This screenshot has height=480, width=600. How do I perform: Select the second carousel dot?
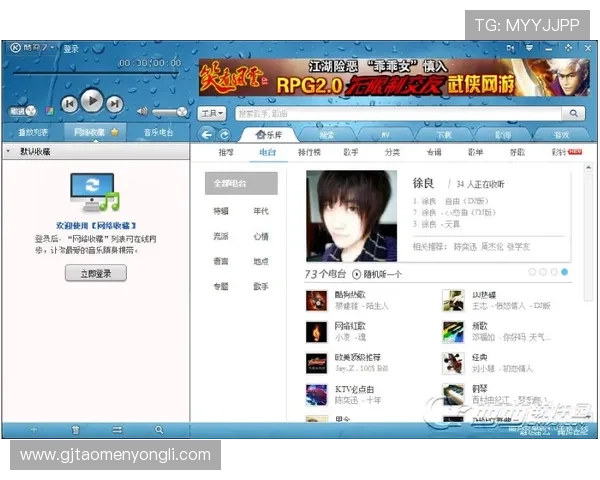tap(543, 272)
